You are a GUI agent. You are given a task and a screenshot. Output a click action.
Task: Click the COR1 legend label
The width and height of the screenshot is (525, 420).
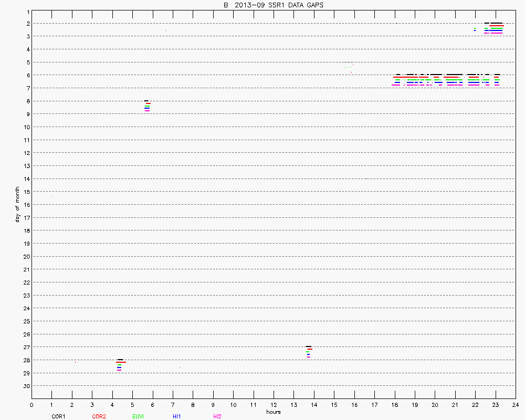58,416
